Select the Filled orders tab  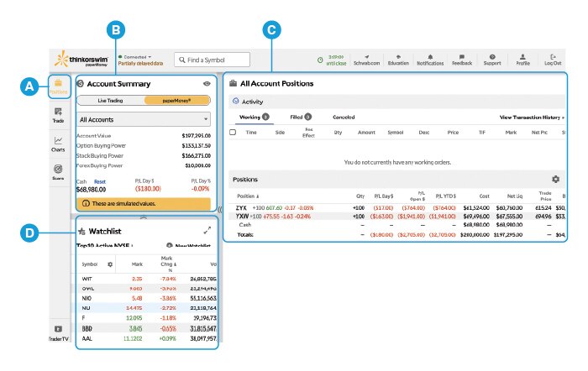point(301,117)
